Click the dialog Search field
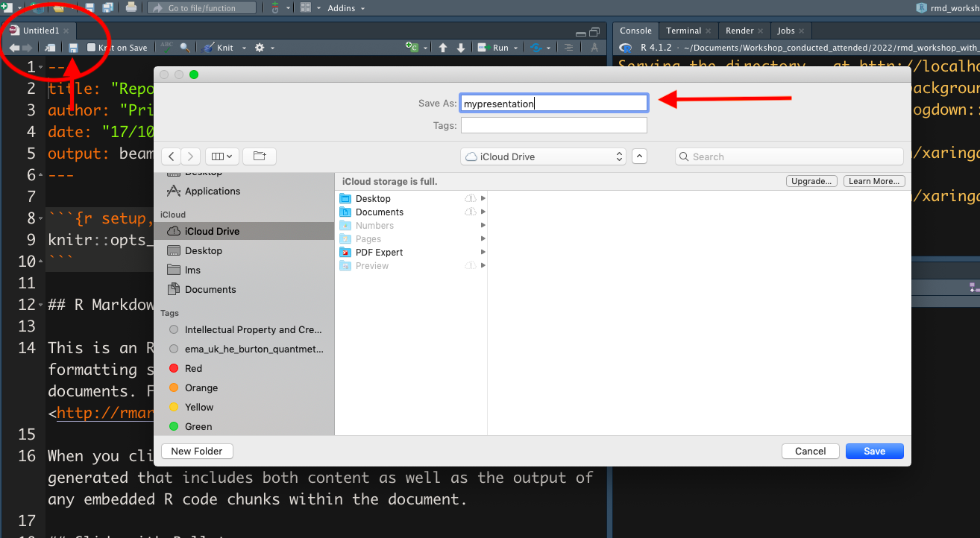Viewport: 980px width, 538px height. (x=790, y=156)
